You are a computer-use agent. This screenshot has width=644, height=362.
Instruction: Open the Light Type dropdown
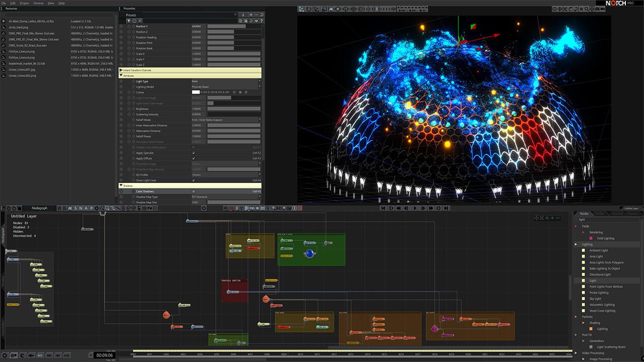226,81
